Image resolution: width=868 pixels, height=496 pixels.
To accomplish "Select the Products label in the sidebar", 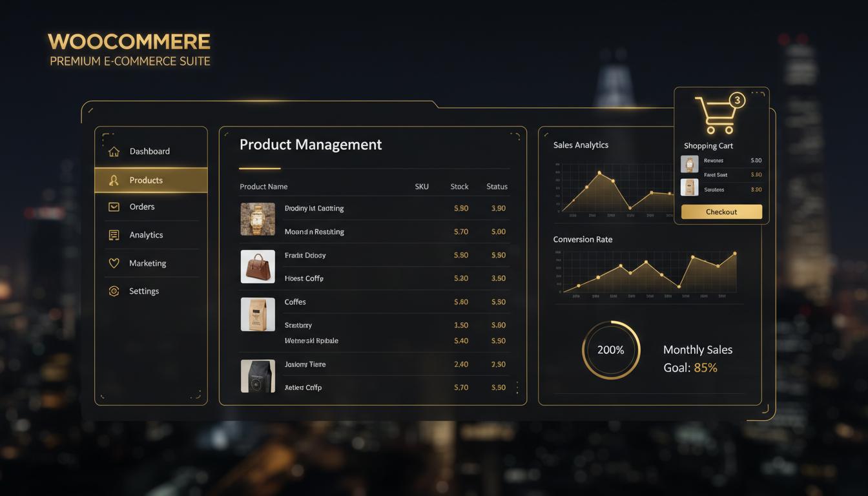I will tap(146, 180).
